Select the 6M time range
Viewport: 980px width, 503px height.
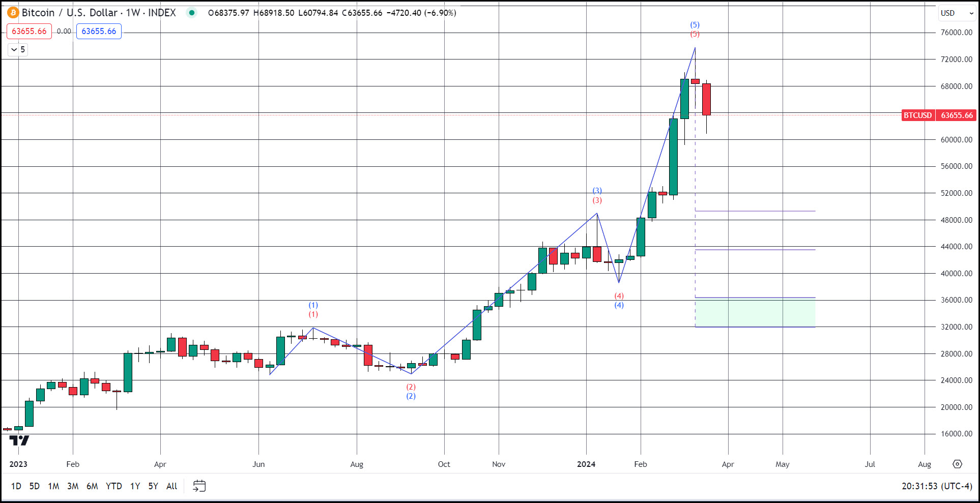92,486
